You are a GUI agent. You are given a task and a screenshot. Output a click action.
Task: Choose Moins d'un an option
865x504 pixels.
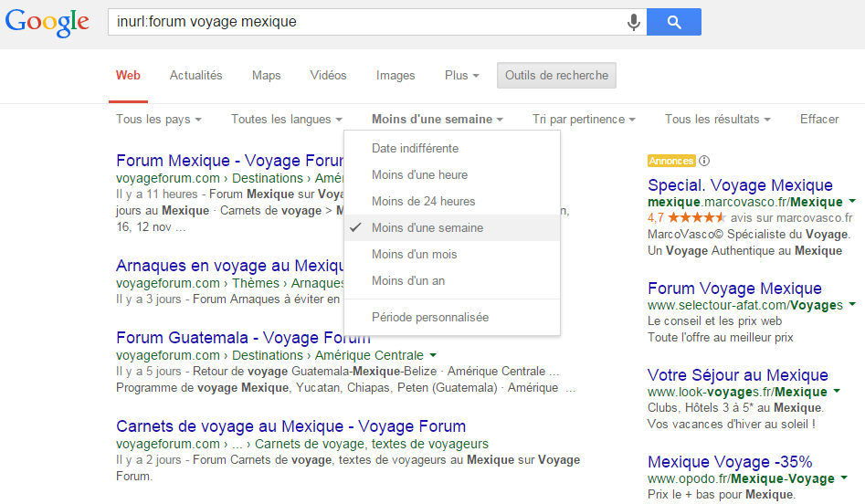452,280
